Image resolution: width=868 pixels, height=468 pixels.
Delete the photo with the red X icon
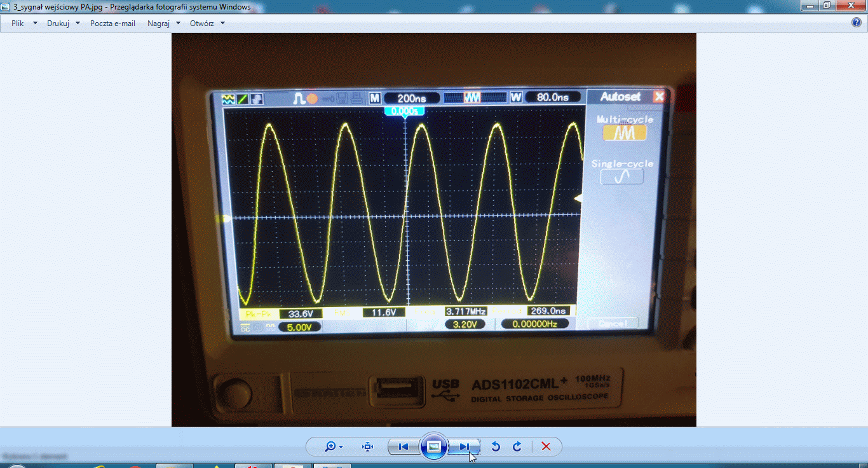pos(546,447)
